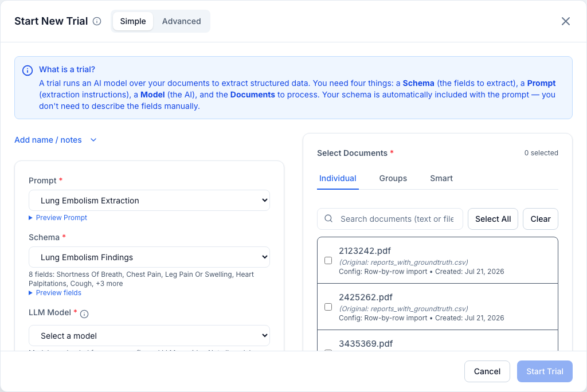The image size is (587, 392).
Task: Switch to Advanced mode
Action: click(182, 21)
